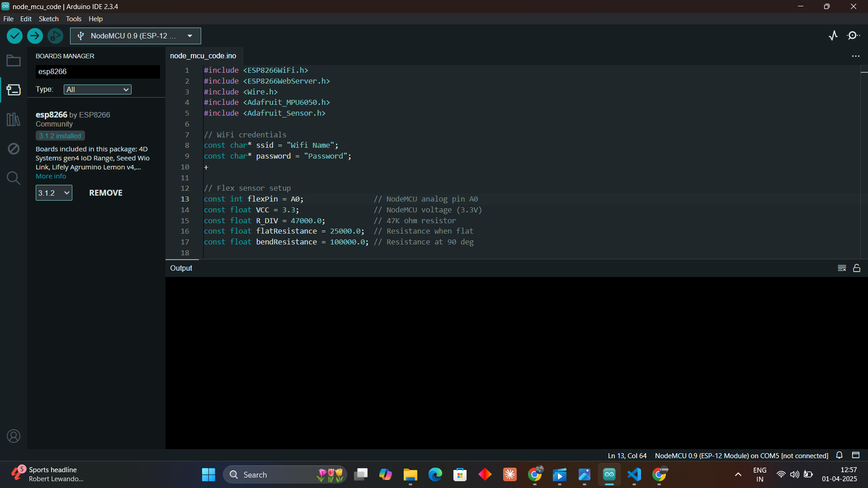
Task: Open the File menu
Action: (x=8, y=19)
